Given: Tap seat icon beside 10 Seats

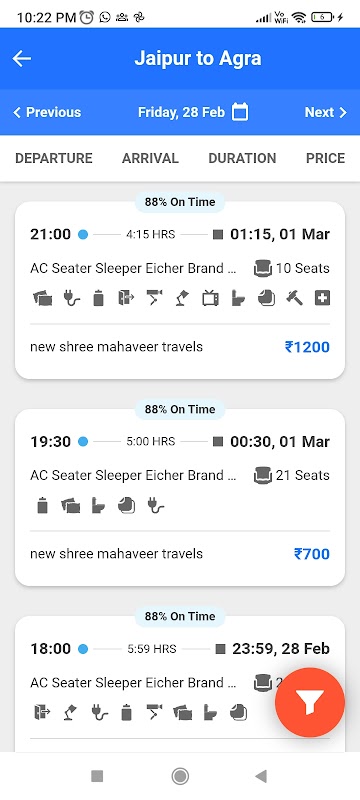Looking at the screenshot, I should [x=263, y=268].
